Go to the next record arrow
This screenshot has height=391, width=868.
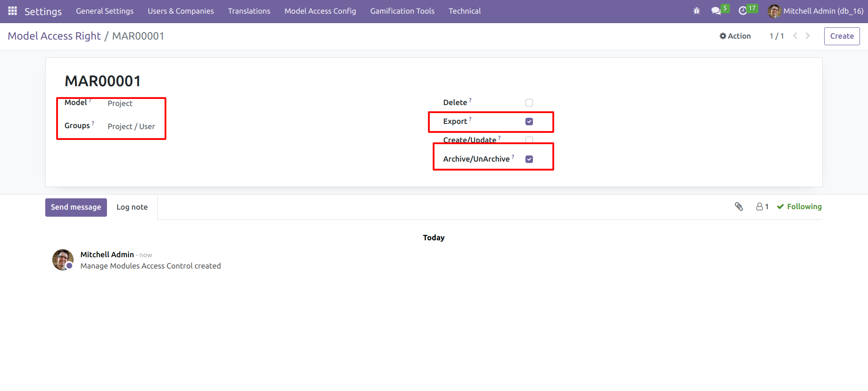(x=808, y=36)
